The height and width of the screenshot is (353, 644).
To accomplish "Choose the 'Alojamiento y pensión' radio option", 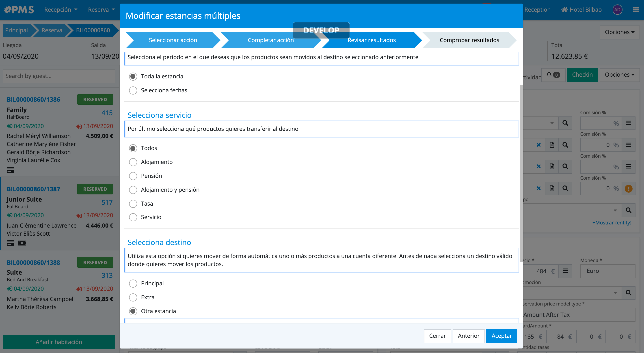I will click(x=133, y=190).
